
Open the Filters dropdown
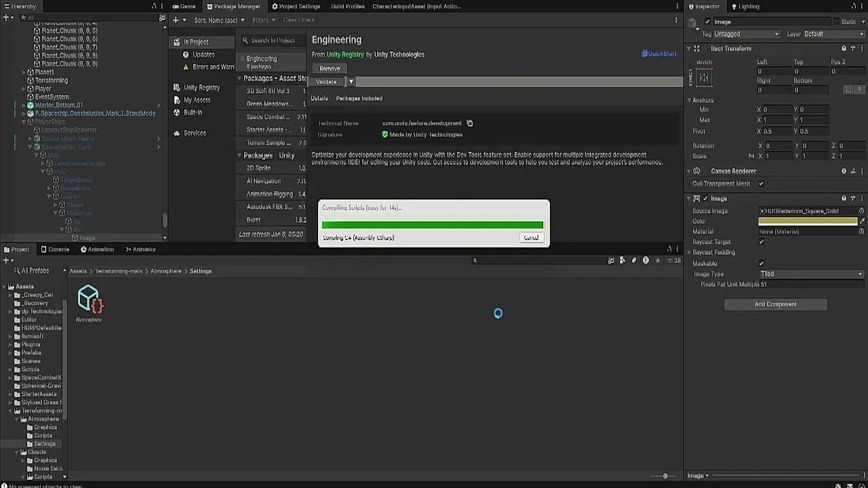pos(264,20)
